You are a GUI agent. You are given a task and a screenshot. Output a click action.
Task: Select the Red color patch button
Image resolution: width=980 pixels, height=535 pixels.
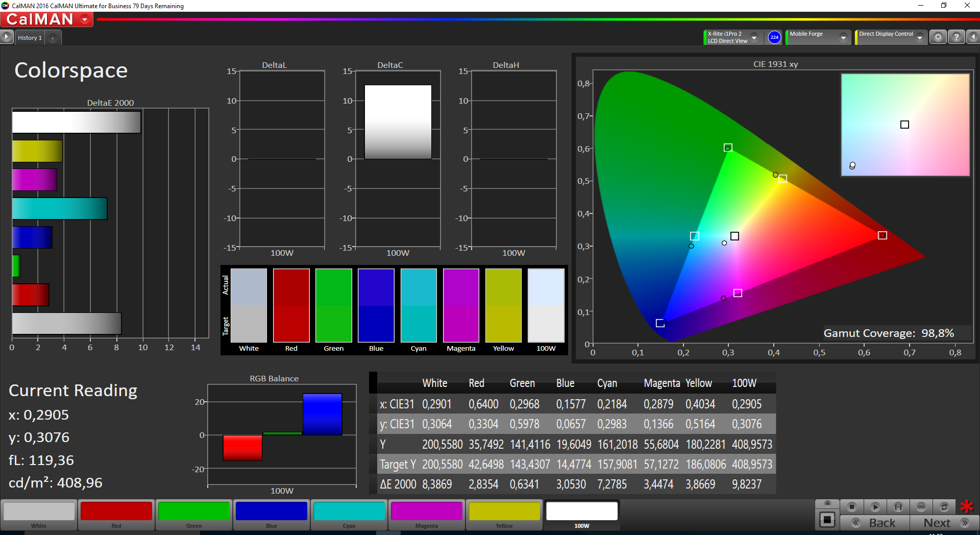pyautogui.click(x=116, y=515)
